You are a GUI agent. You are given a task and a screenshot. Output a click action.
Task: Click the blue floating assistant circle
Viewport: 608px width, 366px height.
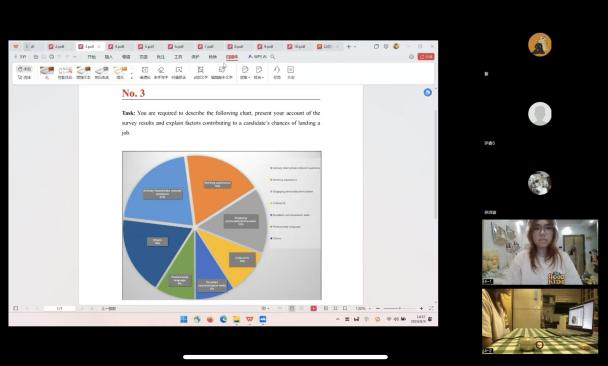pyautogui.click(x=427, y=92)
